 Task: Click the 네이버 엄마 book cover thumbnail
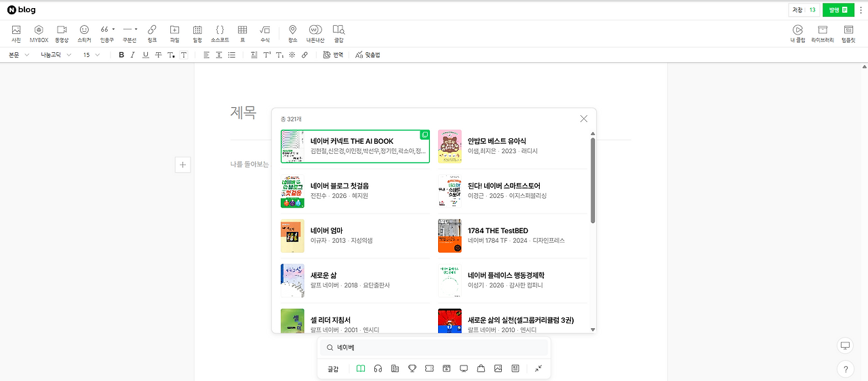292,236
